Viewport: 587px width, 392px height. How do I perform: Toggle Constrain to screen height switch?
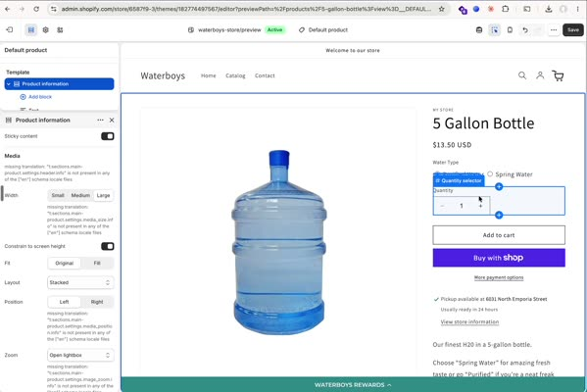click(x=108, y=246)
